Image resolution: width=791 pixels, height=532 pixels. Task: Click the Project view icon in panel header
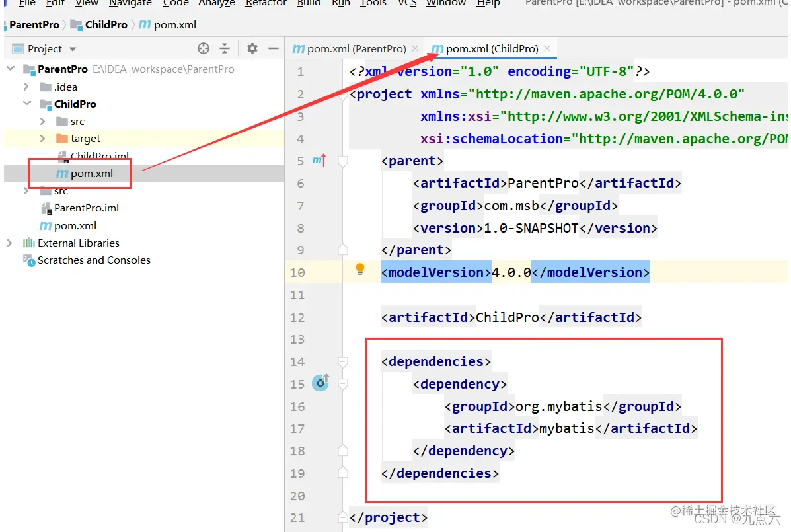(18, 49)
